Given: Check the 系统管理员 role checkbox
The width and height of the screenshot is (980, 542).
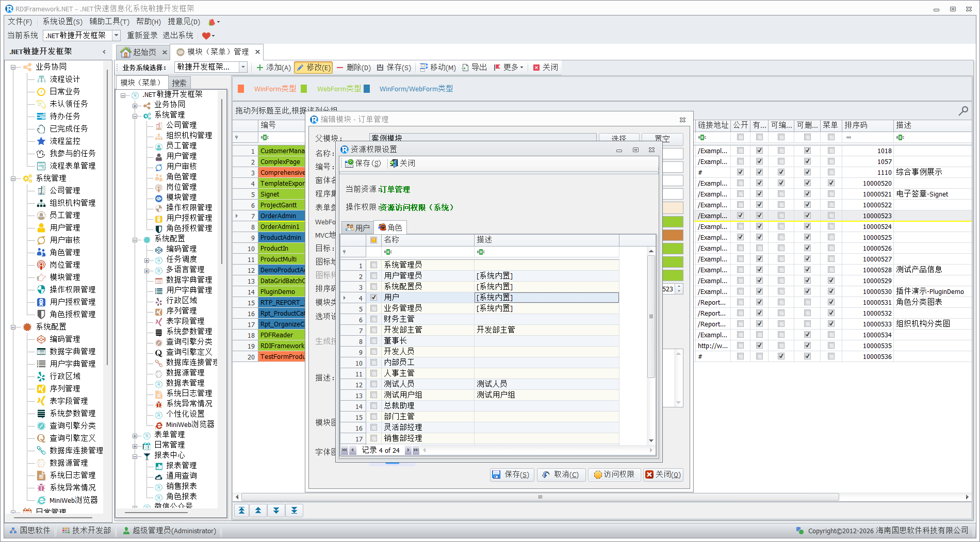Looking at the screenshot, I should [x=374, y=265].
